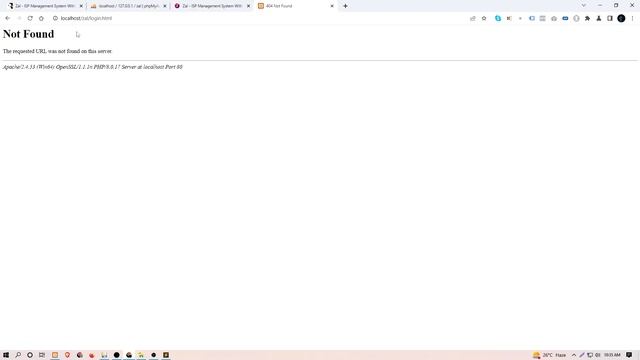Open Windows taskbar search
Screen dimensions: 640x360
[x=18, y=355]
